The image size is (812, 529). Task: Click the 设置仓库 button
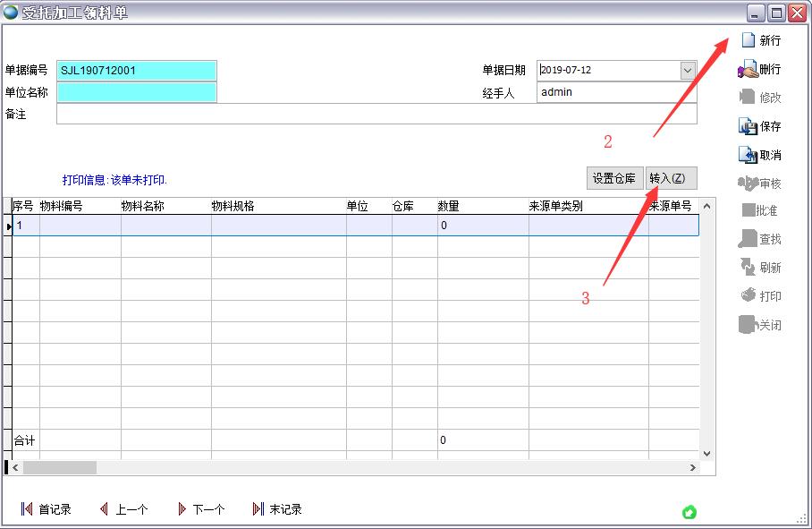click(x=614, y=177)
